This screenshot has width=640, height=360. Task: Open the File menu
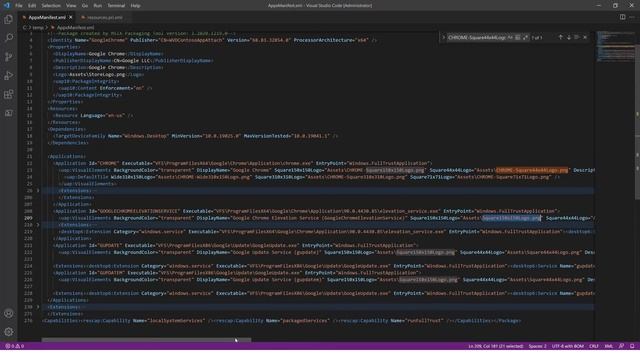[x=19, y=6]
